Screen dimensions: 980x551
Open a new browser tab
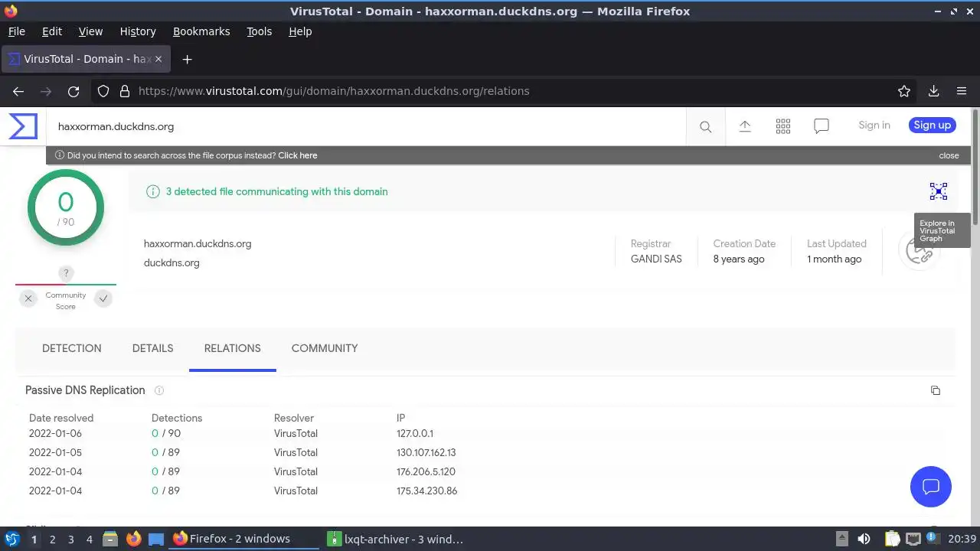point(187,59)
